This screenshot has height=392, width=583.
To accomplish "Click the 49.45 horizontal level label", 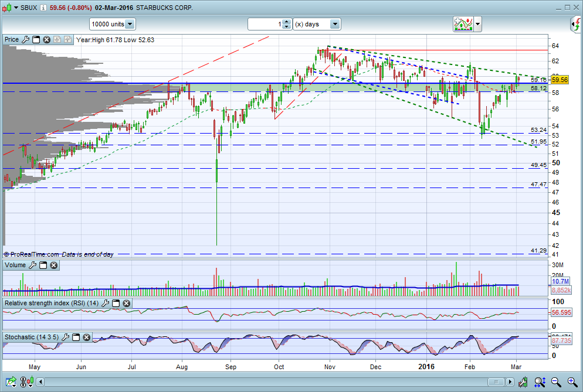I will point(538,165).
